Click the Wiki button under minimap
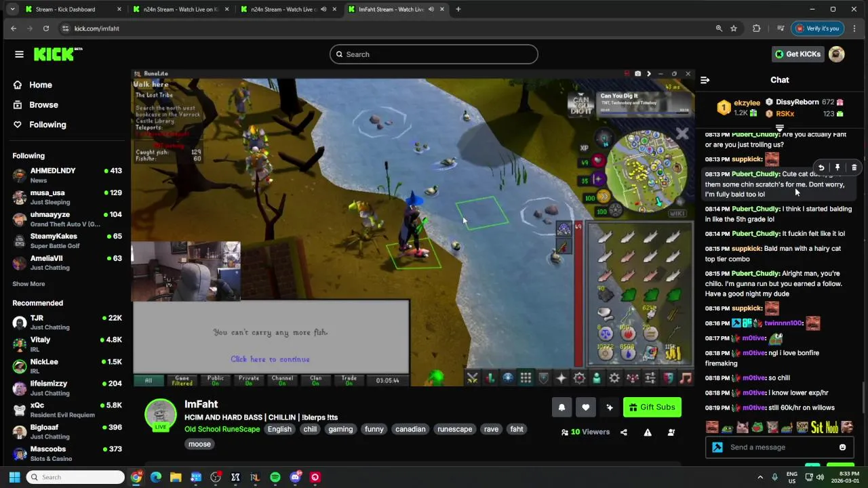Viewport: 868px width, 488px height. coord(677,213)
